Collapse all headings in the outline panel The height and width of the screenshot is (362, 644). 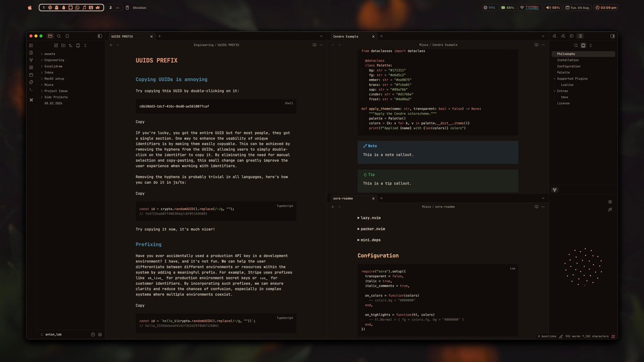(590, 46)
